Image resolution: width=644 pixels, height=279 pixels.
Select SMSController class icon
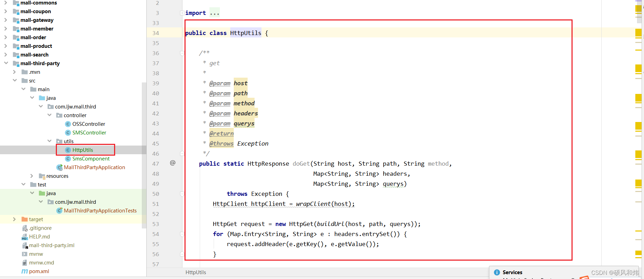[x=68, y=133]
